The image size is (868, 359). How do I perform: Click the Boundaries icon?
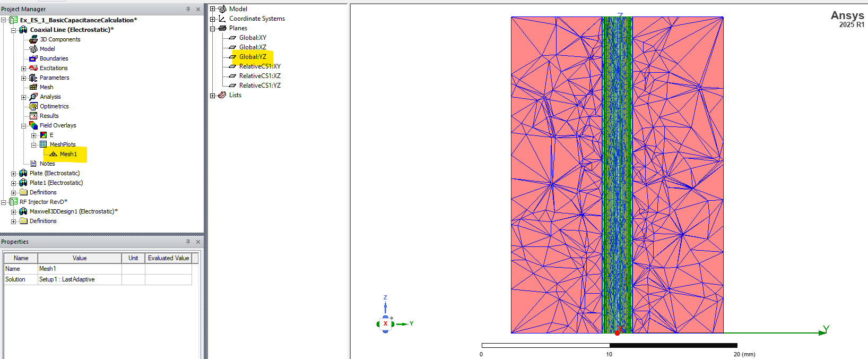[33, 58]
